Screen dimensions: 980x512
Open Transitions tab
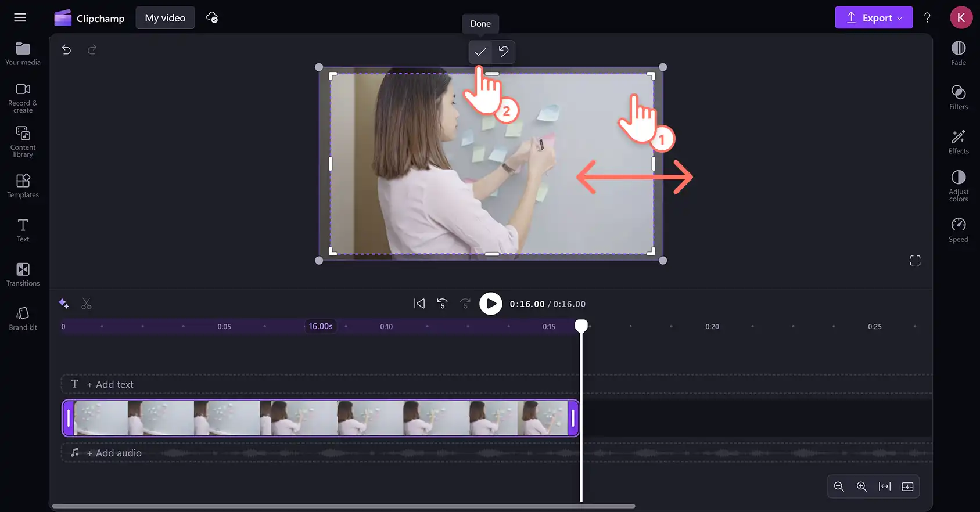coord(23,274)
